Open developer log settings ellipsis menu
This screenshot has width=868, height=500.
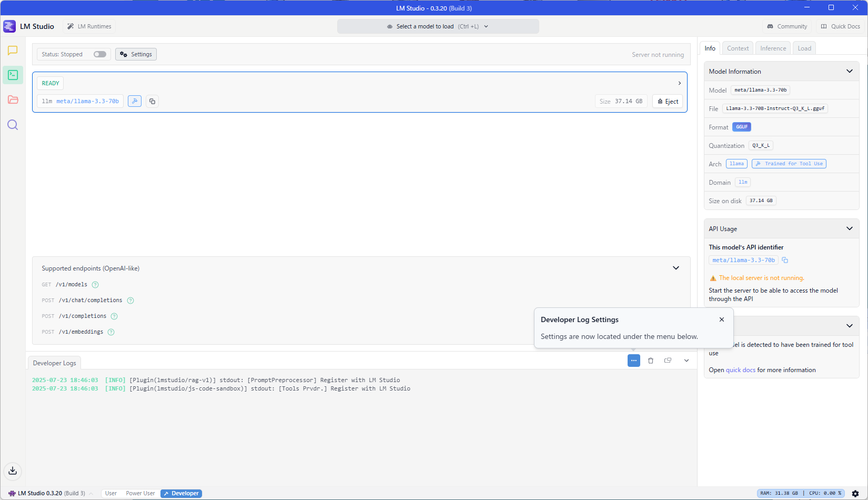633,361
